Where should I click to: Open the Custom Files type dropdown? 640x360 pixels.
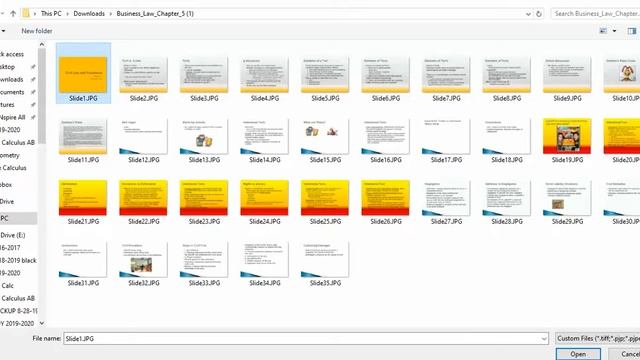pos(598,338)
